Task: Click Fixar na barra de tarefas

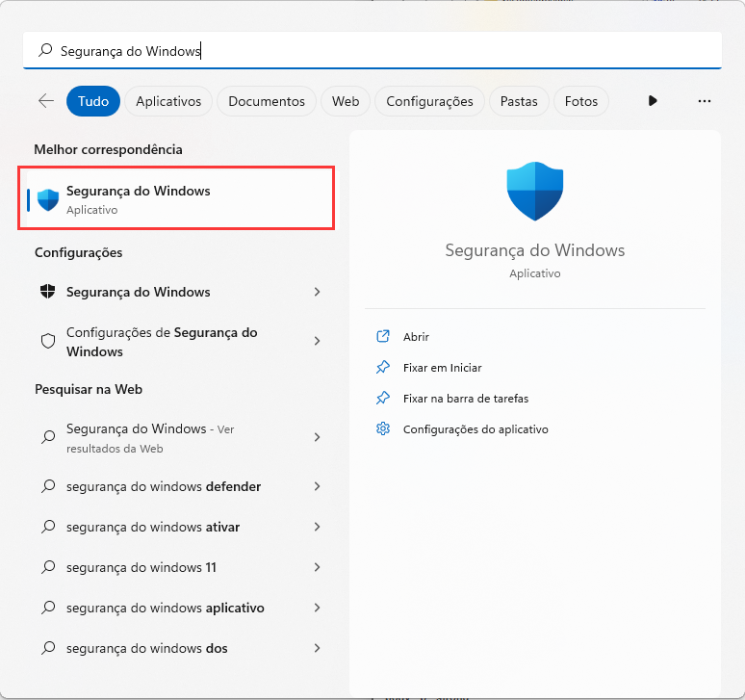Action: pyautogui.click(x=466, y=399)
